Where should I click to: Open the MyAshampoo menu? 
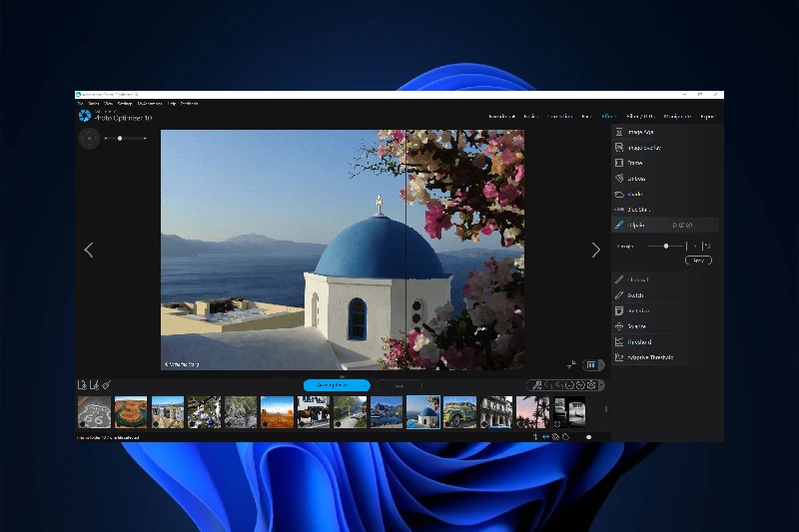click(x=150, y=104)
